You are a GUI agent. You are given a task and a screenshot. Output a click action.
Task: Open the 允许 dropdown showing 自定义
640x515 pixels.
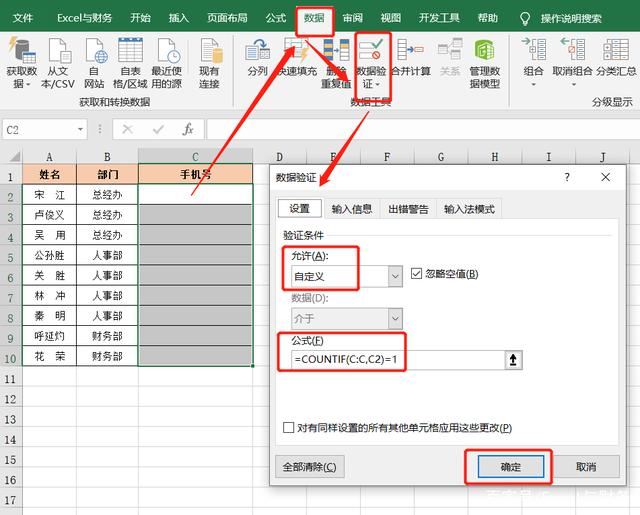(393, 275)
